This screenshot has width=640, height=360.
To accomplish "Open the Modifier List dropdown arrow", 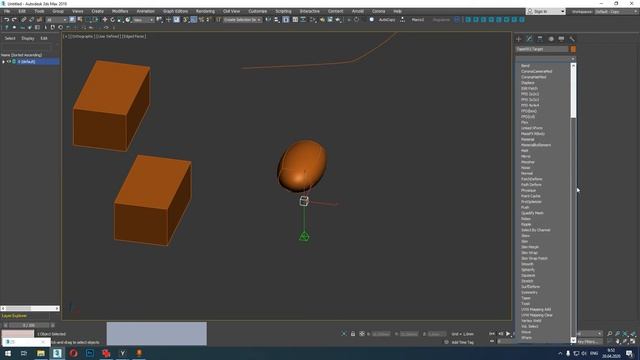I will tap(573, 59).
